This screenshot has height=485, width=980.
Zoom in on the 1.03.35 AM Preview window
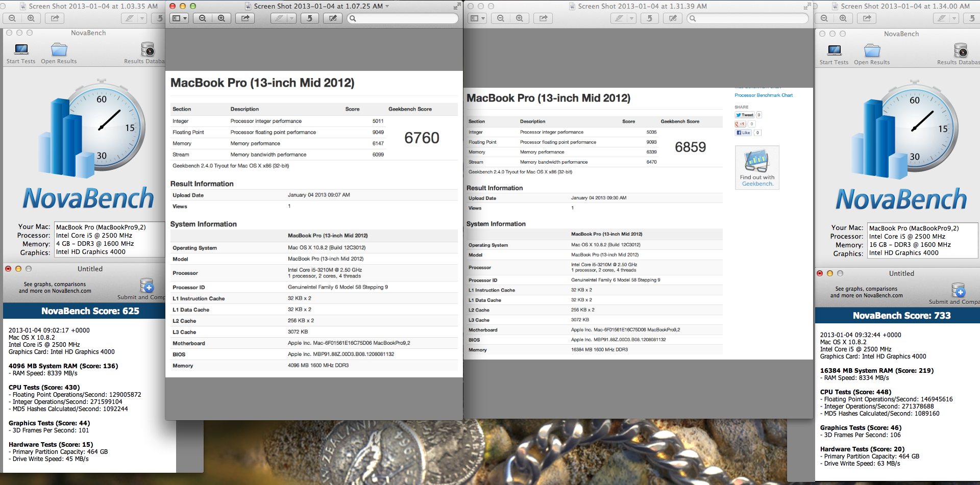[x=31, y=18]
